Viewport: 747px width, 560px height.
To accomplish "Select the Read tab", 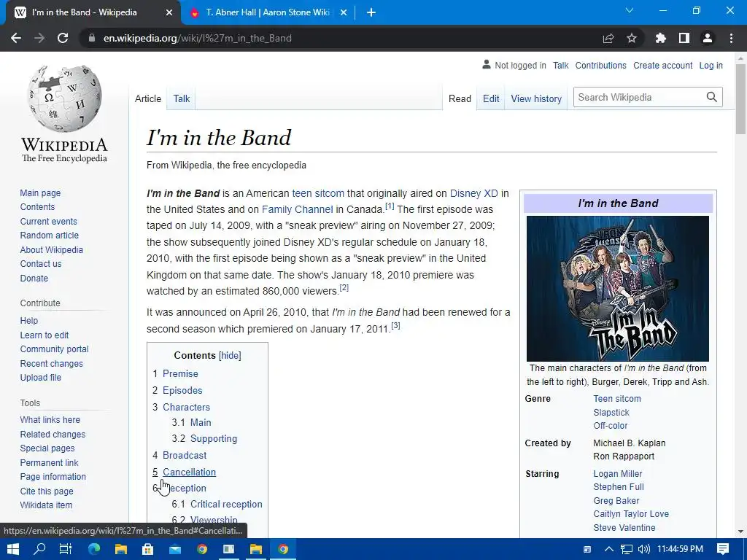I will [x=460, y=98].
